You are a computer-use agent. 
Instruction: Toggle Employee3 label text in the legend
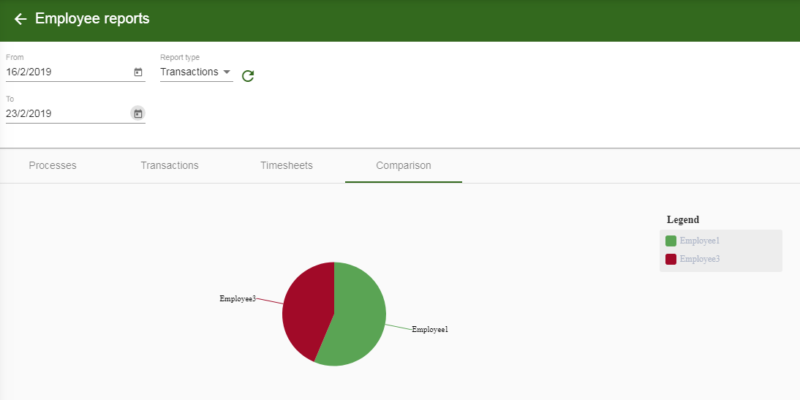pos(700,259)
